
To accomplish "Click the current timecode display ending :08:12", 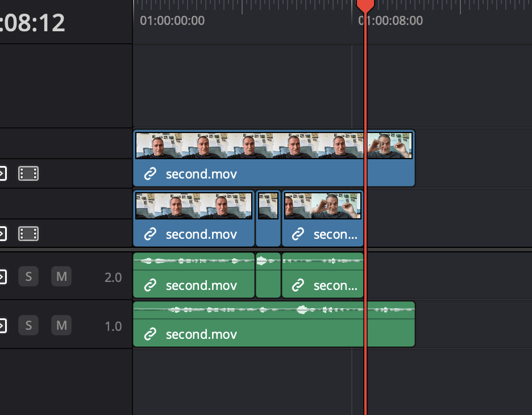I will coord(32,23).
